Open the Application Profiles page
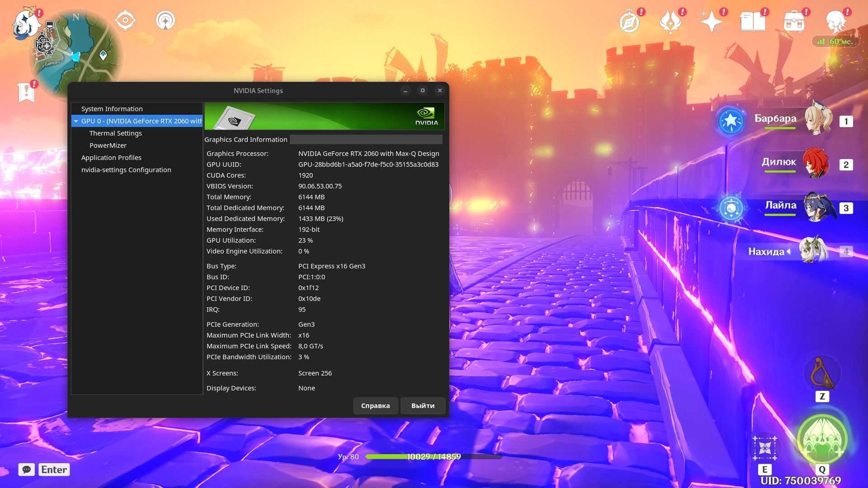 (111, 157)
